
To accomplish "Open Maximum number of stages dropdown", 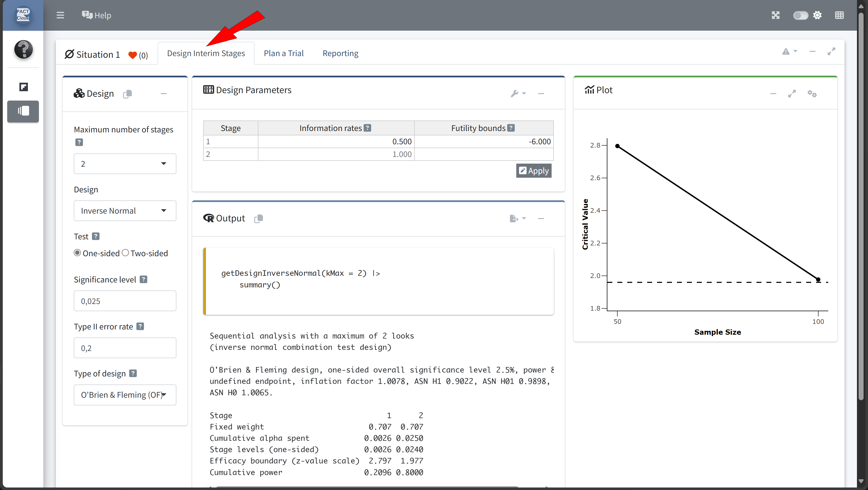I will 125,164.
